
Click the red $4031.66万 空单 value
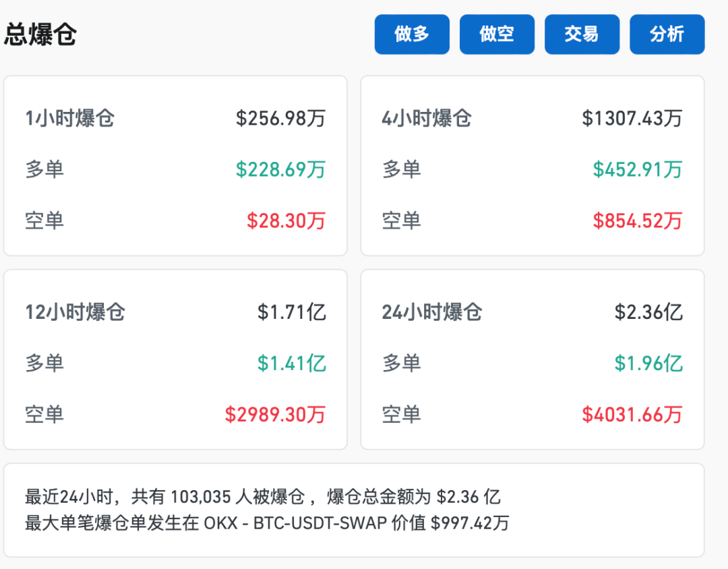coord(633,415)
